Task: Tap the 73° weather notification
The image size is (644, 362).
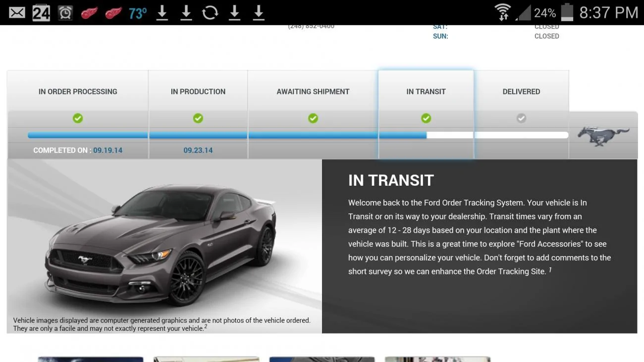Action: (x=138, y=13)
